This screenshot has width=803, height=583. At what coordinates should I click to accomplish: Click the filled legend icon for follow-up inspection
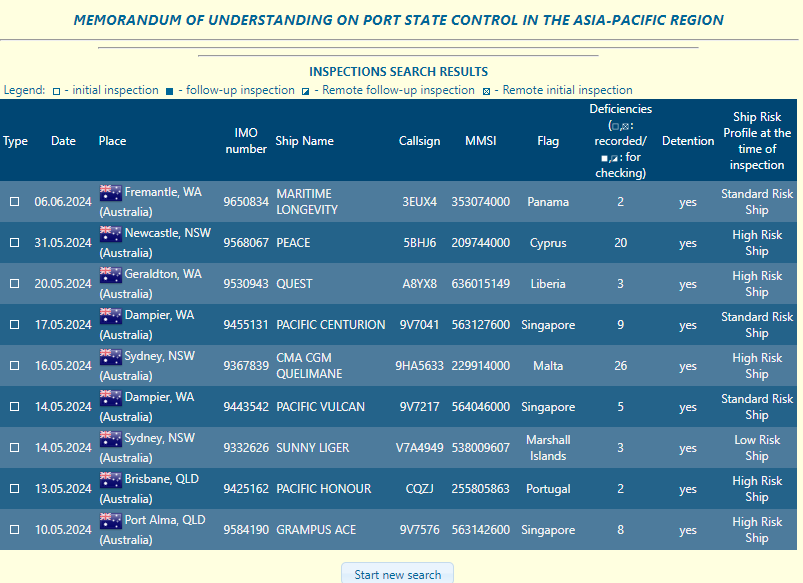click(x=170, y=91)
